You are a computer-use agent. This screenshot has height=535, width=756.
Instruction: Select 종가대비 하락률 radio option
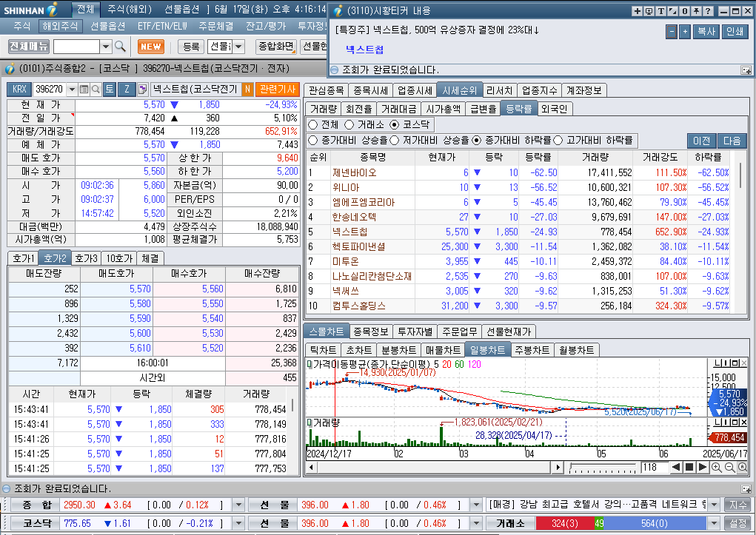pos(476,141)
